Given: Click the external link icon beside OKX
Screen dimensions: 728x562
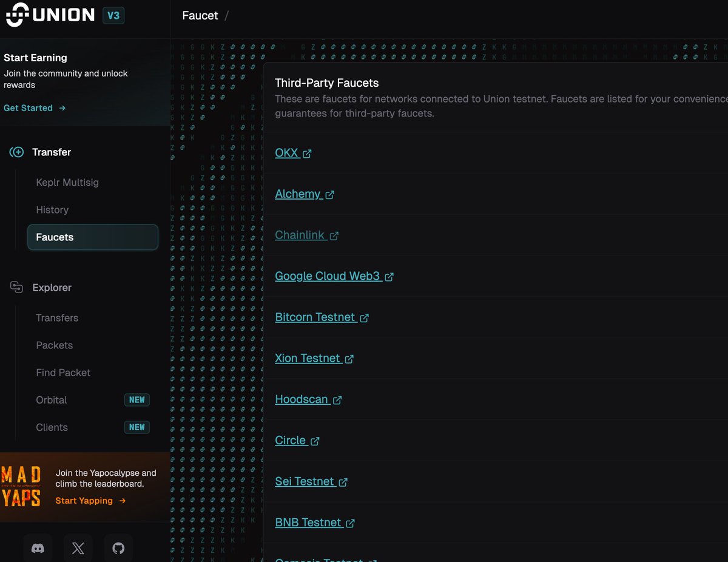Looking at the screenshot, I should [307, 154].
